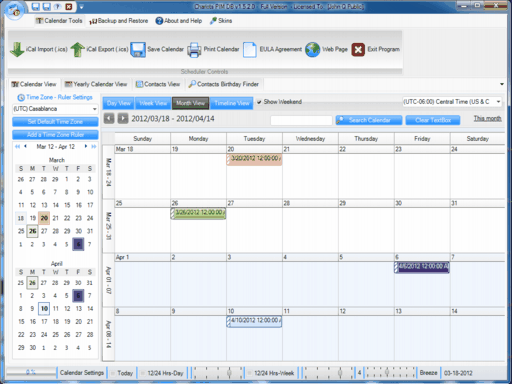Click the Apr 01 - 07 week row header
This screenshot has width=512, height=384.
[x=109, y=280]
